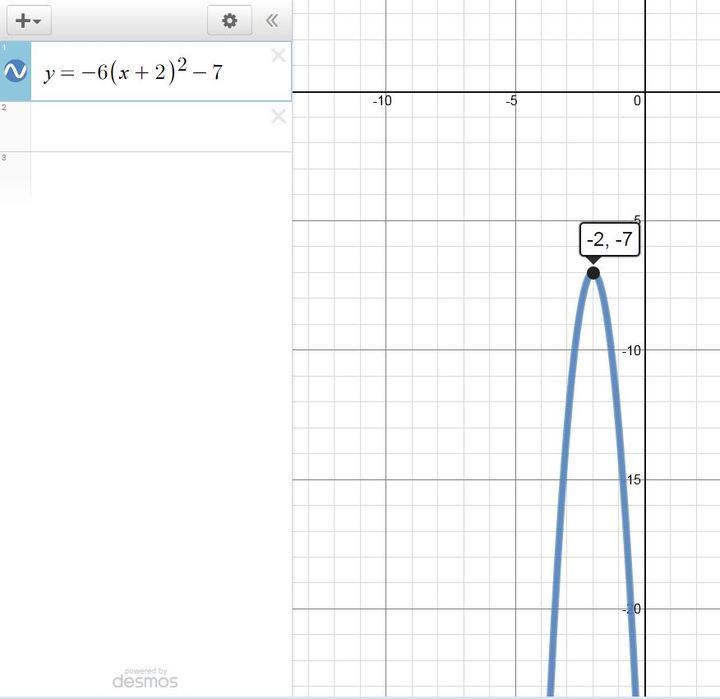Screen dimensions: 720x699
Task: Click the -10 label on the y-axis
Action: click(633, 350)
